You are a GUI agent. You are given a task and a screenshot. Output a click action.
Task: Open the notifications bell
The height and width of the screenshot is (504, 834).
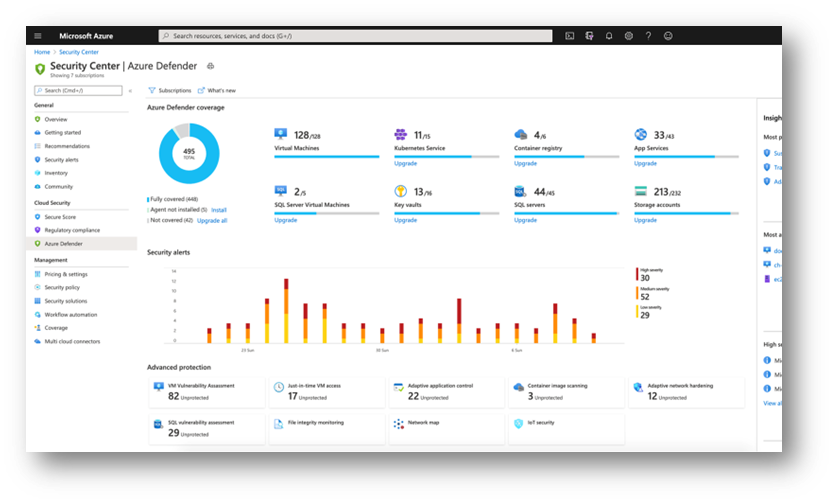pos(609,36)
